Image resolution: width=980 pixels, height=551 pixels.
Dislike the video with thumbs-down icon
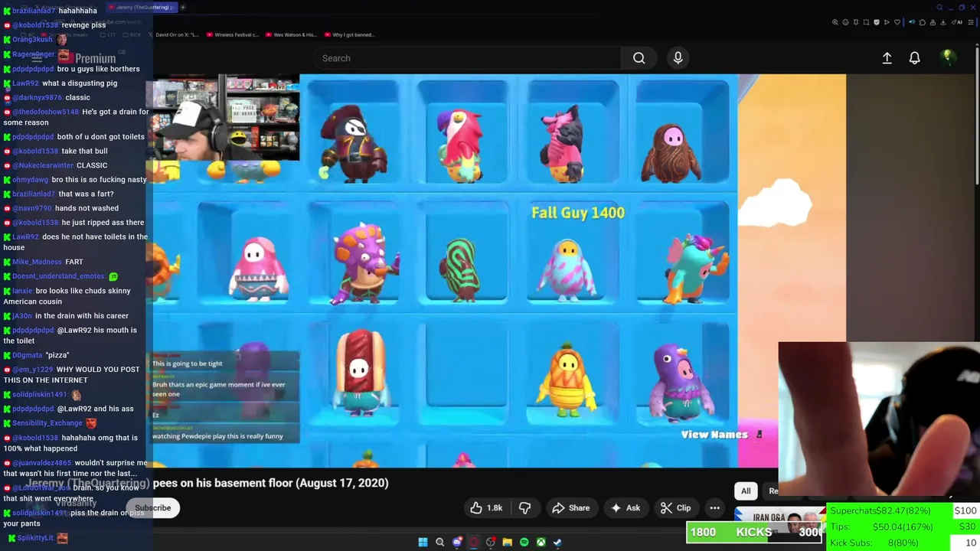pyautogui.click(x=524, y=507)
